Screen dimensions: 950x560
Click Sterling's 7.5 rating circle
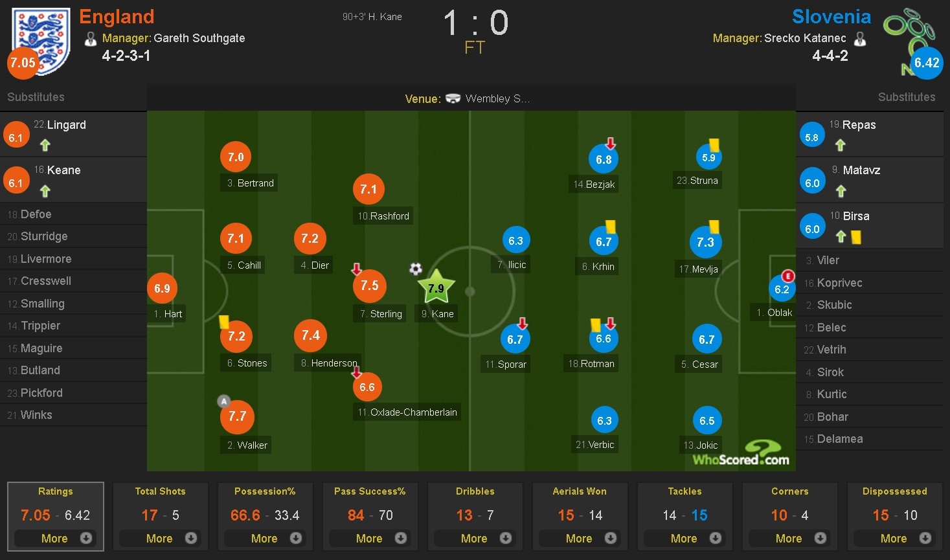point(369,286)
